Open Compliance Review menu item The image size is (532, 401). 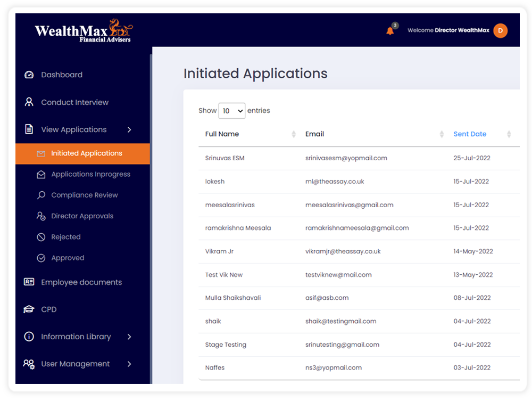coord(85,195)
